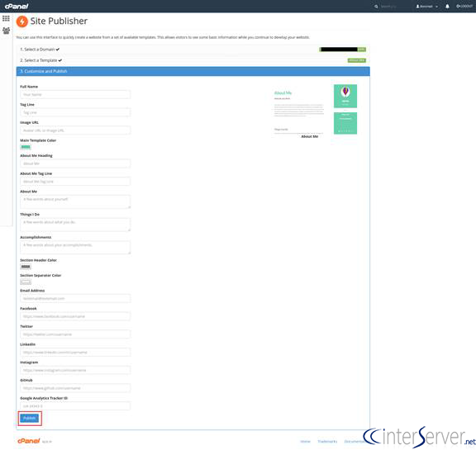Click into the About Me textarea
476x450 pixels.
coord(75,201)
